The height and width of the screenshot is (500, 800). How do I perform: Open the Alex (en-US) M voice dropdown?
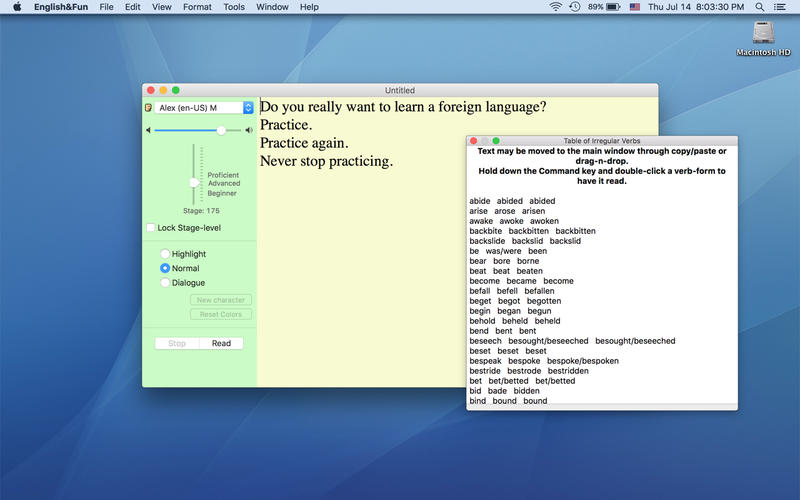tap(204, 108)
